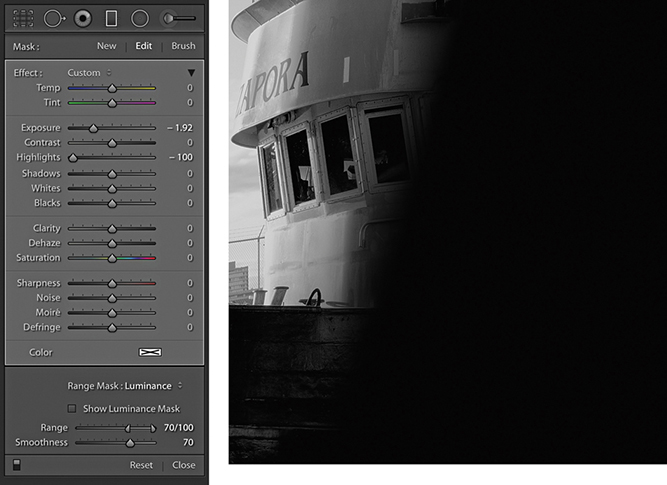Toggle the panel switch icon beside Reset
Screen dimensions: 667x485
pyautogui.click(x=17, y=465)
